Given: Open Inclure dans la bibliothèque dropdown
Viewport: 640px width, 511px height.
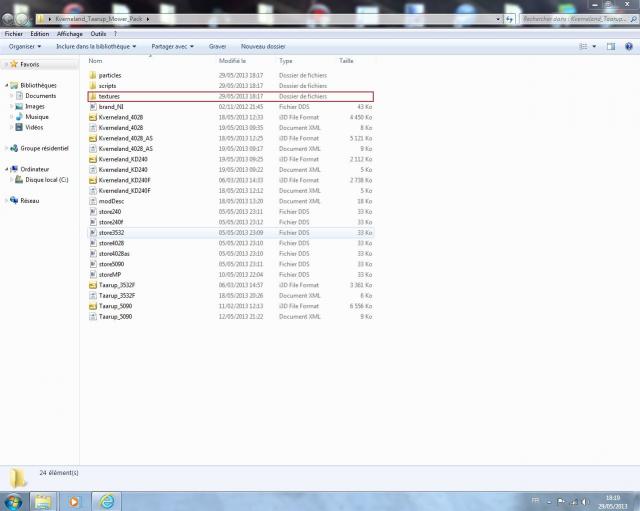Looking at the screenshot, I should coord(96,47).
